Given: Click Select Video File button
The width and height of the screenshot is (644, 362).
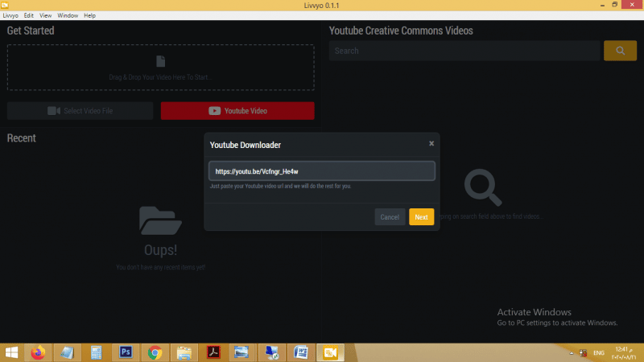Looking at the screenshot, I should pyautogui.click(x=80, y=111).
